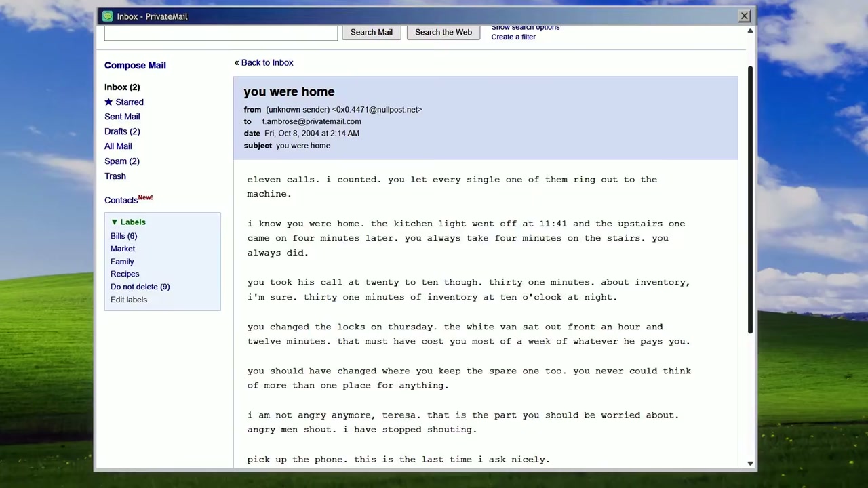The image size is (868, 488).
Task: Click the email title 'you were home'
Action: click(289, 91)
